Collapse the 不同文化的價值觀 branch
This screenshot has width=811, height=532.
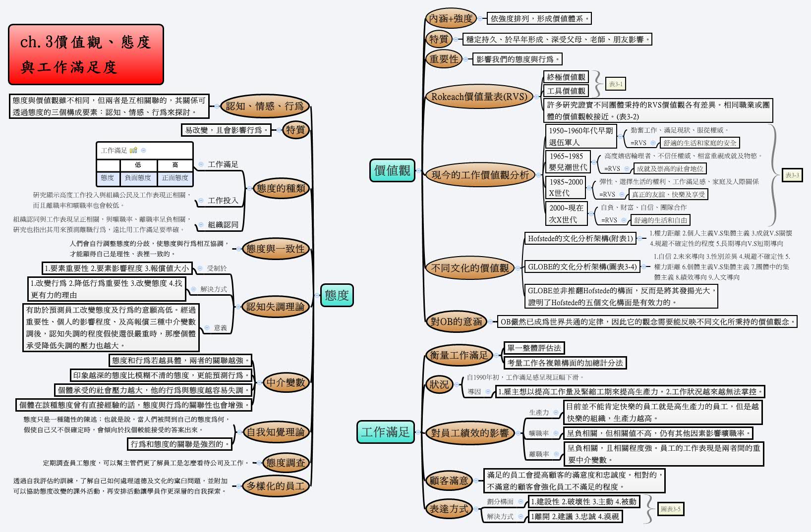(x=518, y=268)
